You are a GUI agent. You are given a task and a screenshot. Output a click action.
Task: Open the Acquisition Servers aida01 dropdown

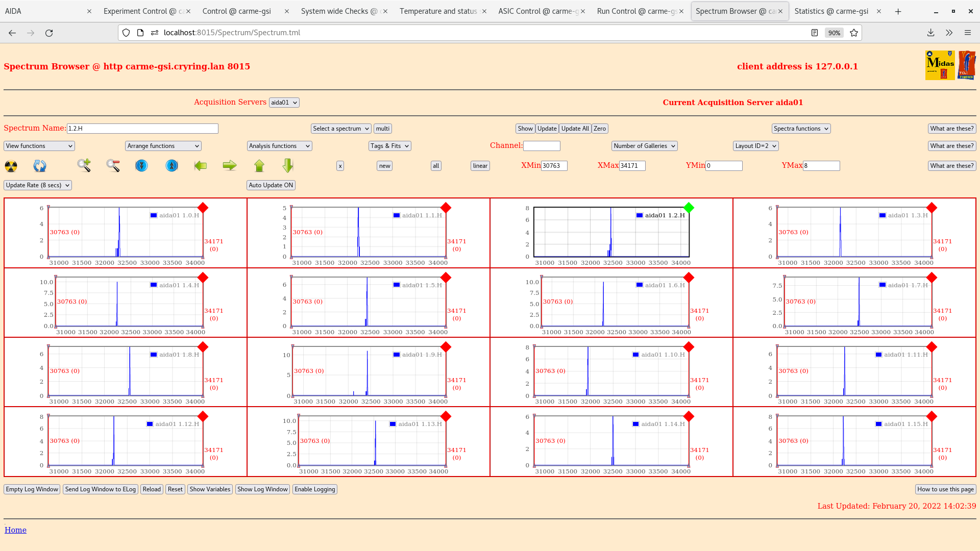click(x=284, y=102)
